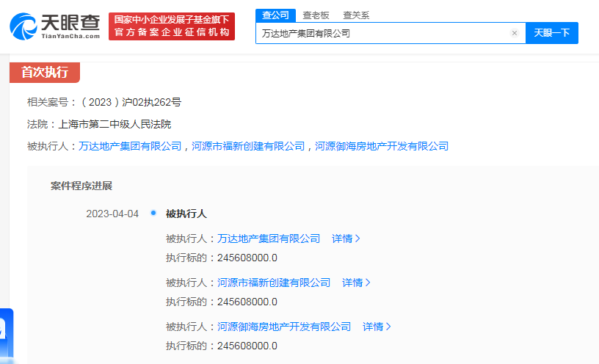Select the 查公司 tab
599x364 pixels.
point(275,15)
